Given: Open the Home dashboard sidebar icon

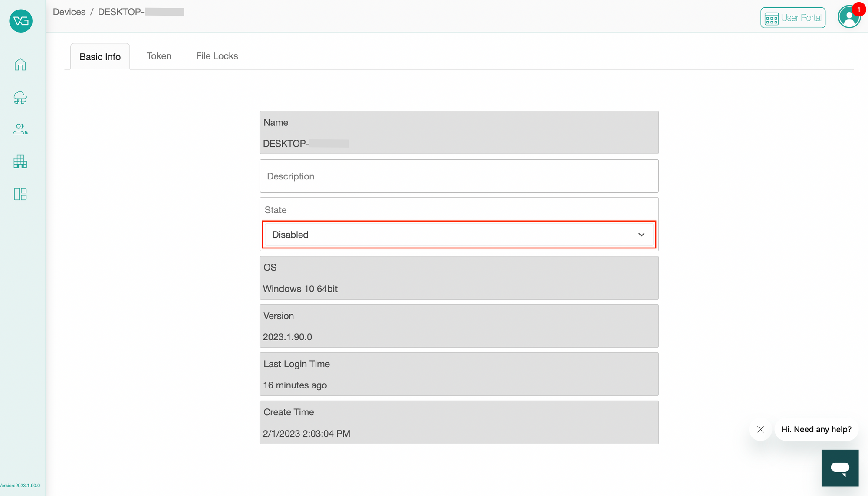Looking at the screenshot, I should tap(20, 64).
